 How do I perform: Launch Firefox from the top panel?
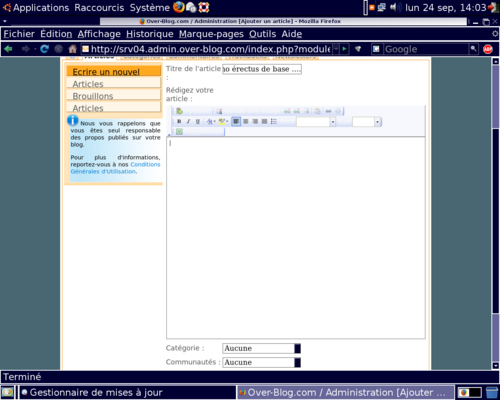pos(179,7)
